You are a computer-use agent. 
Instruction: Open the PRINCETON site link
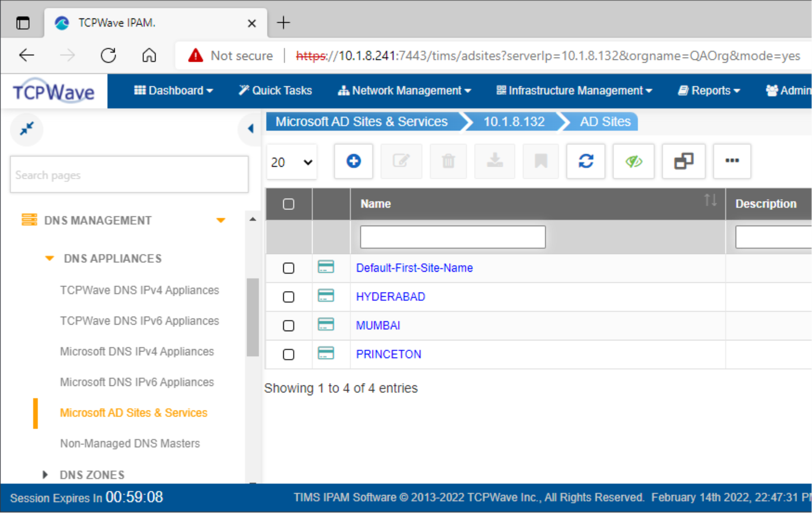coord(388,354)
